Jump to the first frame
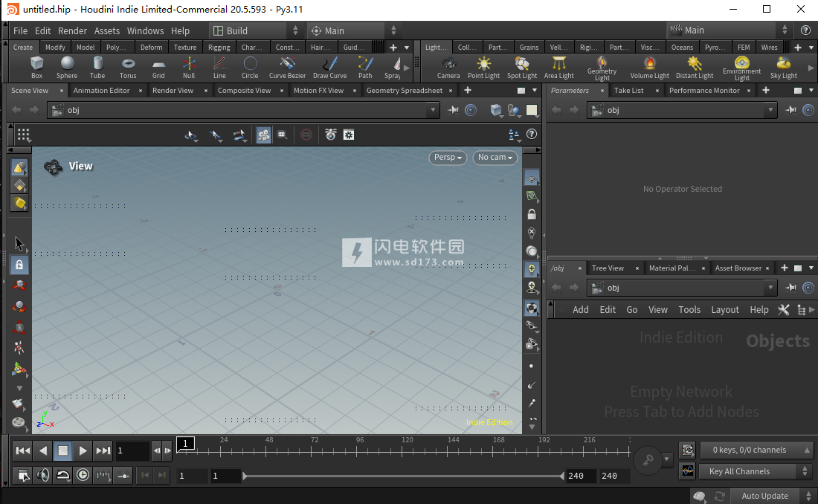This screenshot has height=504, width=818. pos(22,450)
